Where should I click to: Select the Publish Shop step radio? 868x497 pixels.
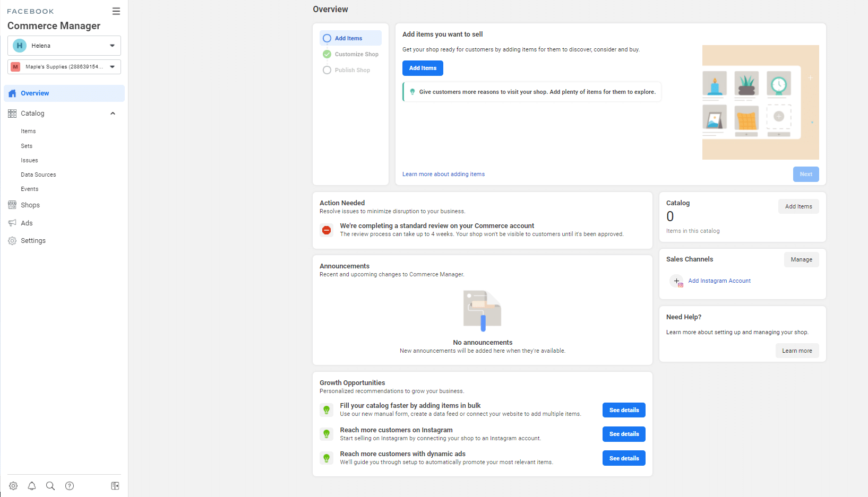327,70
